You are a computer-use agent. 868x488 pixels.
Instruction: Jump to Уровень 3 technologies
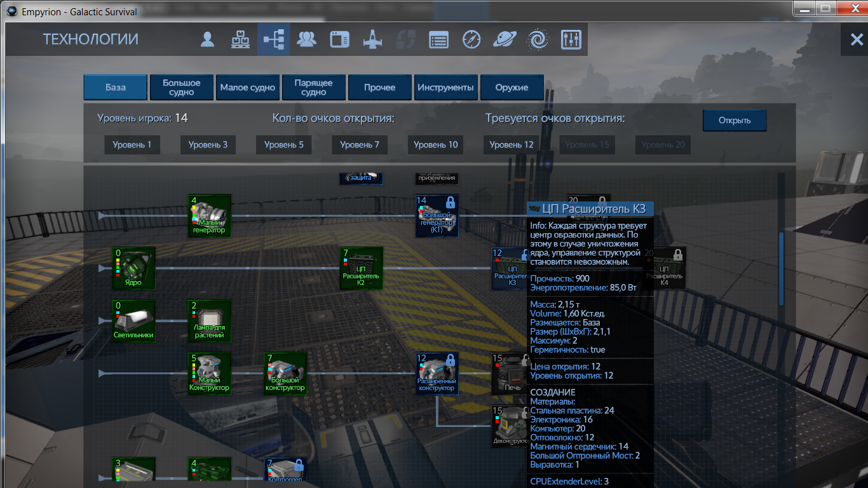tap(208, 145)
